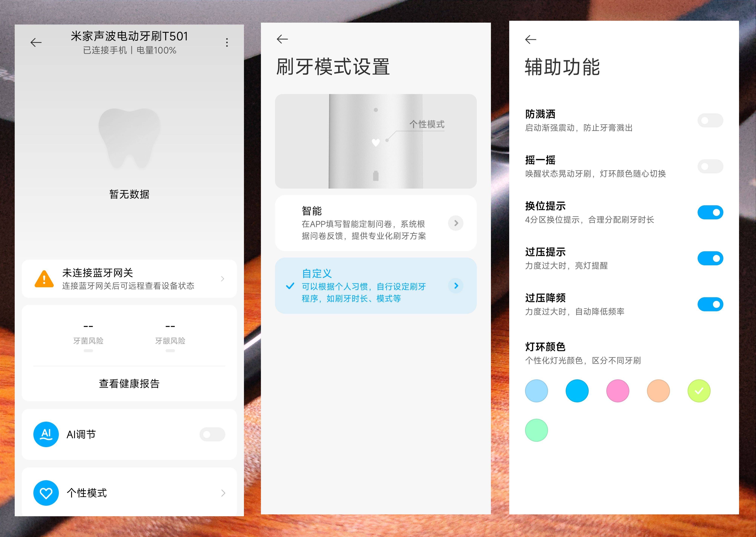This screenshot has height=537, width=756.
Task: Tap the 启动渐强震动，防止牙膏溅出 description
Action: tap(578, 128)
